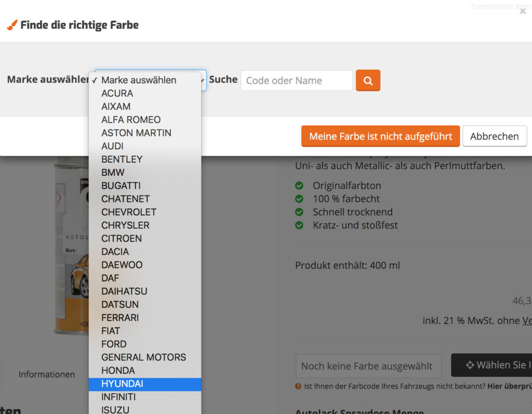Image resolution: width=532 pixels, height=414 pixels.
Task: Select FIAT from the brand list
Action: coord(145,331)
